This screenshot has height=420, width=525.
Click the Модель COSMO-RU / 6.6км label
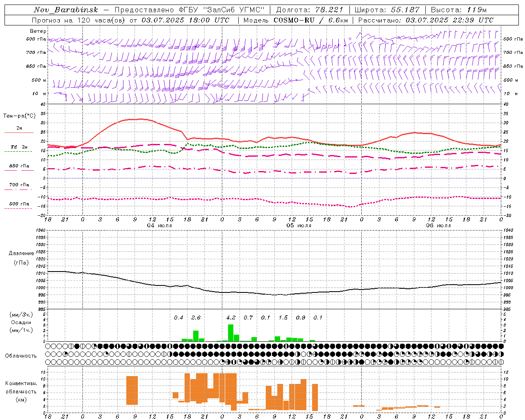pos(296,20)
